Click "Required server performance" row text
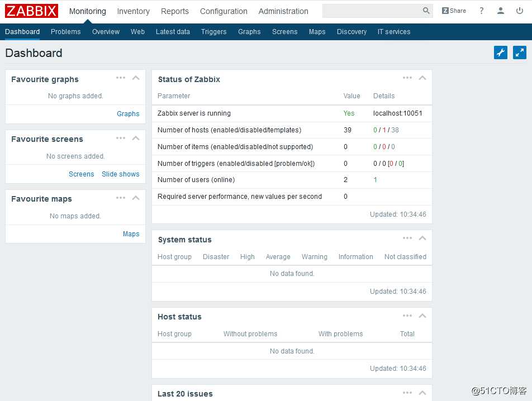The width and height of the screenshot is (532, 401). pos(240,196)
